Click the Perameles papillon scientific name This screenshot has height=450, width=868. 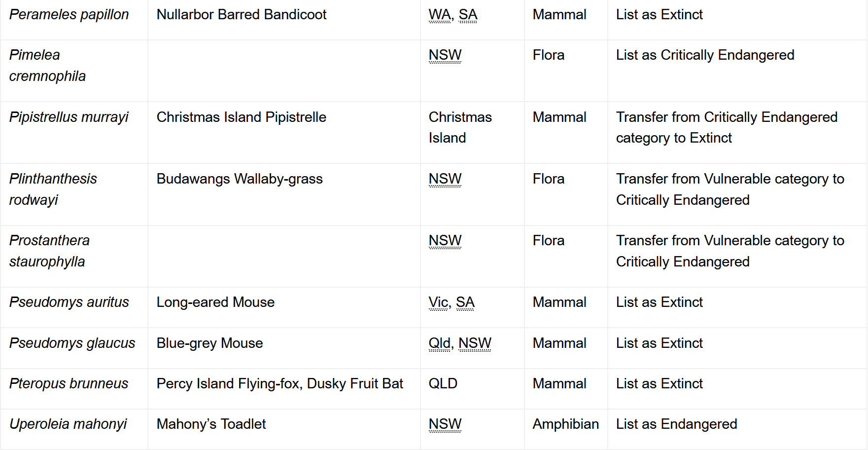69,15
